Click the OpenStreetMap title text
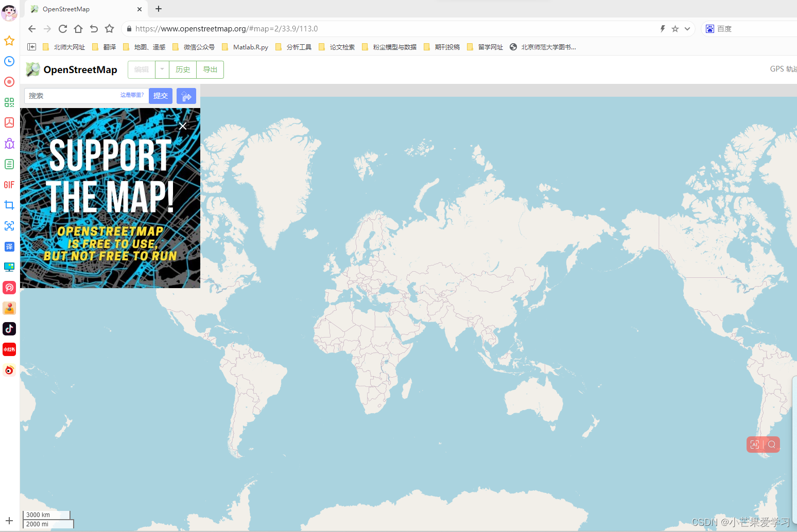Screen dimensions: 797x532 [x=80, y=69]
